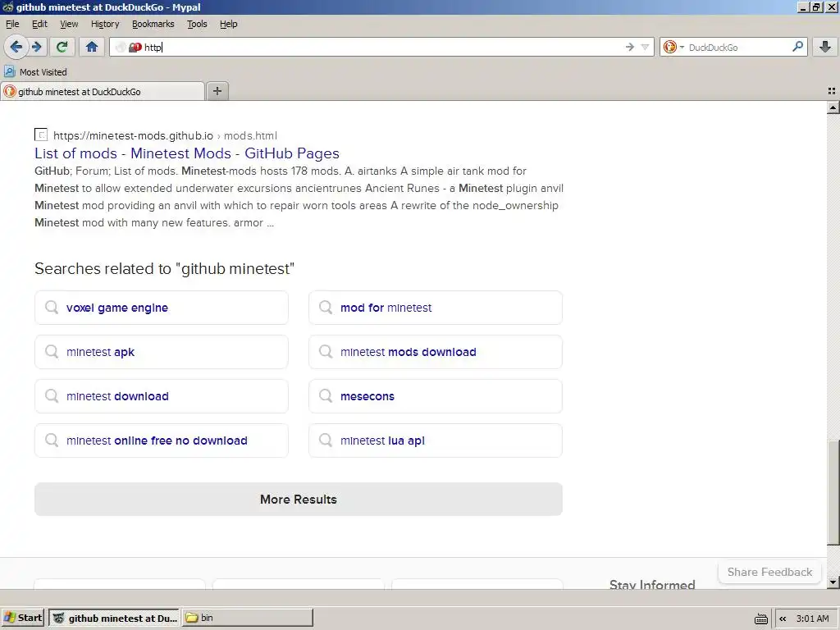Open the Downloads arrow button
This screenshot has width=840, height=630.
825,47
